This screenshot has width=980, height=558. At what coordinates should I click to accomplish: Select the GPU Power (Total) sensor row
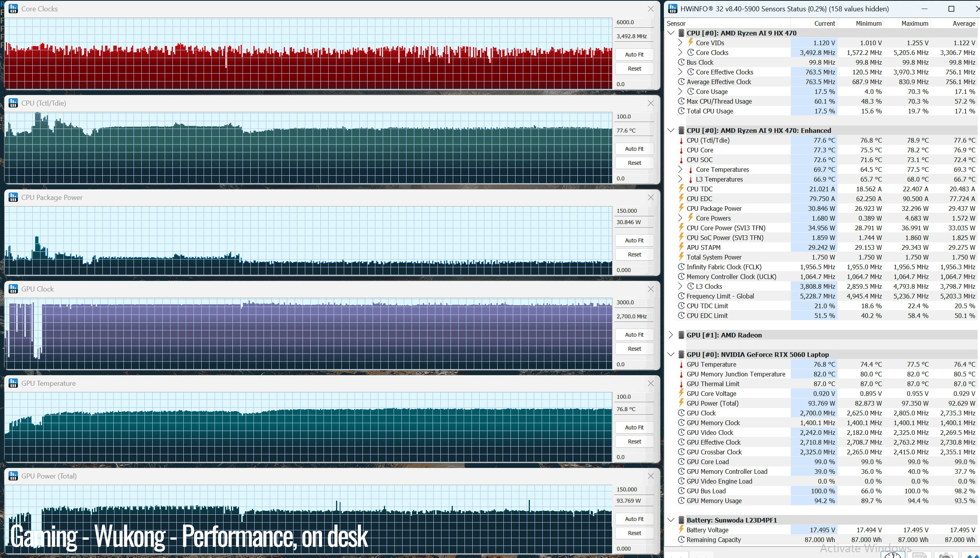822,403
